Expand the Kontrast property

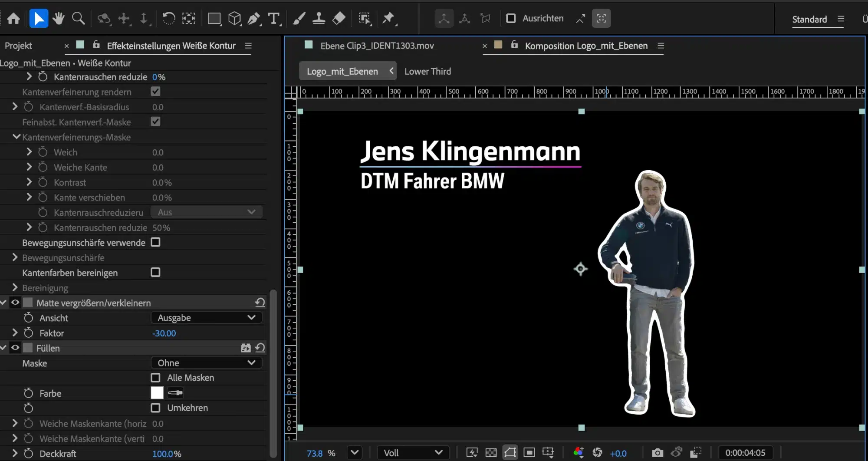(x=29, y=182)
